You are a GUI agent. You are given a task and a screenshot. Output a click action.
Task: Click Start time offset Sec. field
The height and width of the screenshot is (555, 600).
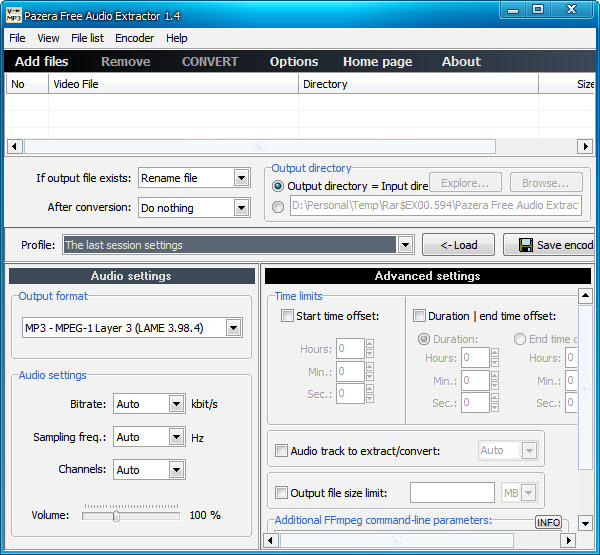click(x=350, y=393)
